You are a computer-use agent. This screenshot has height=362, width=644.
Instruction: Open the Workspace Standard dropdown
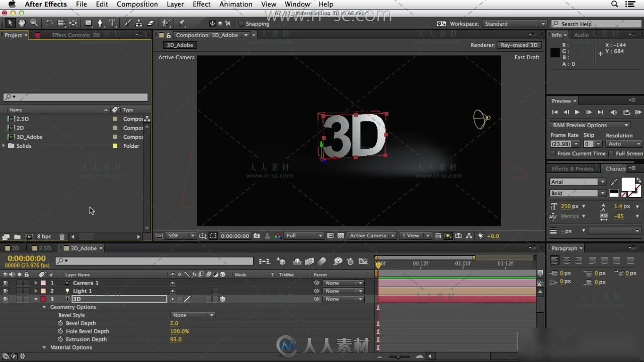pyautogui.click(x=515, y=24)
